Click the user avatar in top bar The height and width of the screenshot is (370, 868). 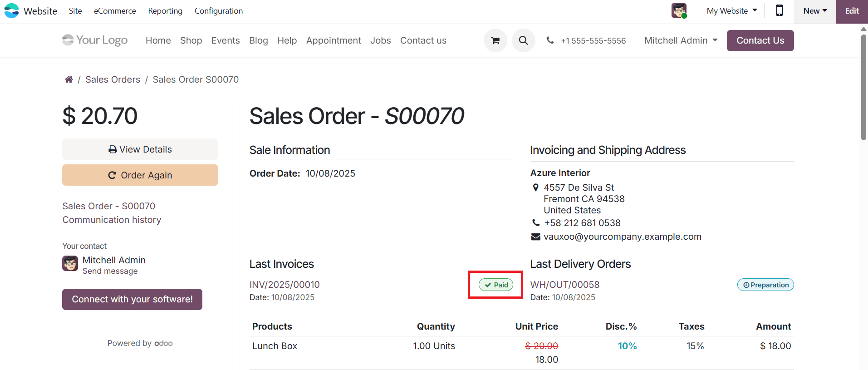pos(679,11)
